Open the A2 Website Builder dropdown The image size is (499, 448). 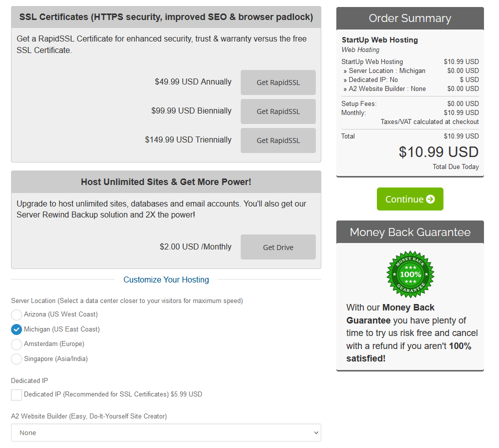(166, 432)
